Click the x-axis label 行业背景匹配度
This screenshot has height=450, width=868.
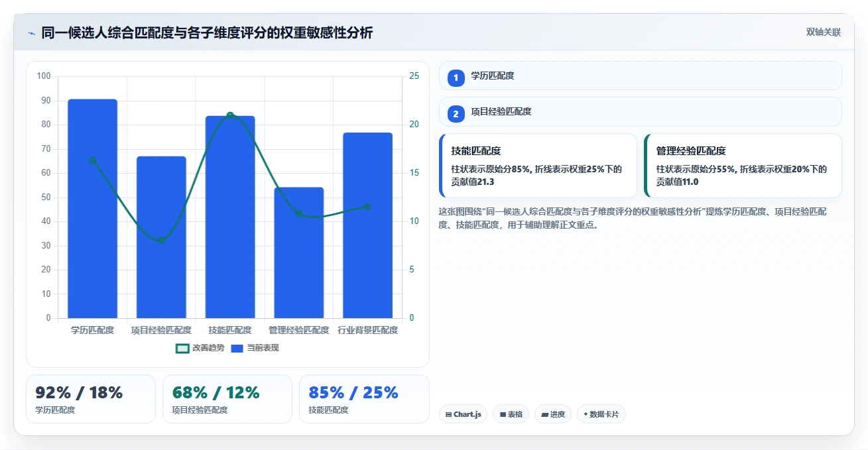367,330
